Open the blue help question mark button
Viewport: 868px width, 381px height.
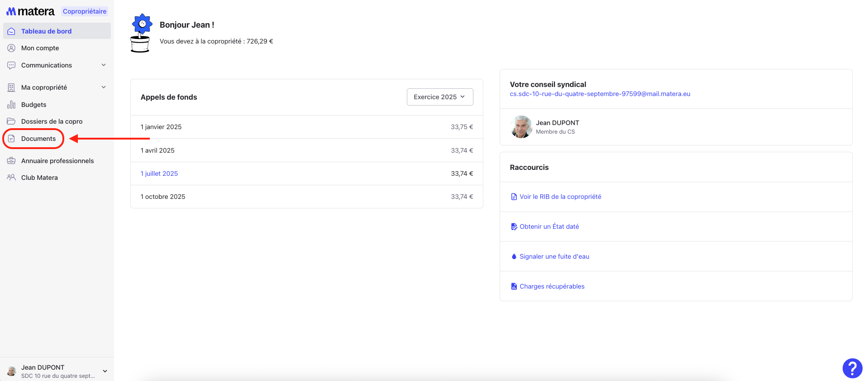[852, 368]
